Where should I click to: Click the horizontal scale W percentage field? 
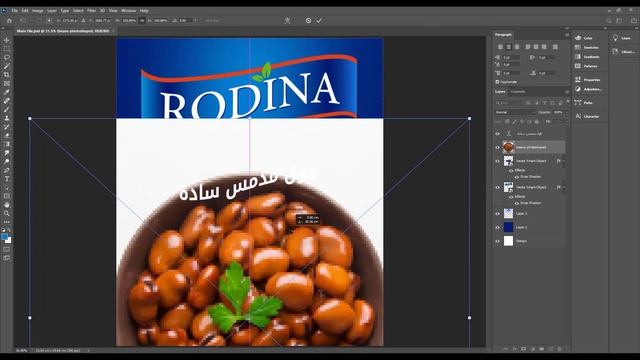tap(130, 20)
